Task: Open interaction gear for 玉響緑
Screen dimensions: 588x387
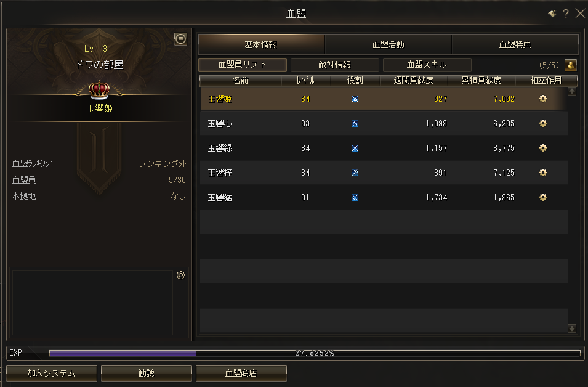Action: tap(542, 148)
